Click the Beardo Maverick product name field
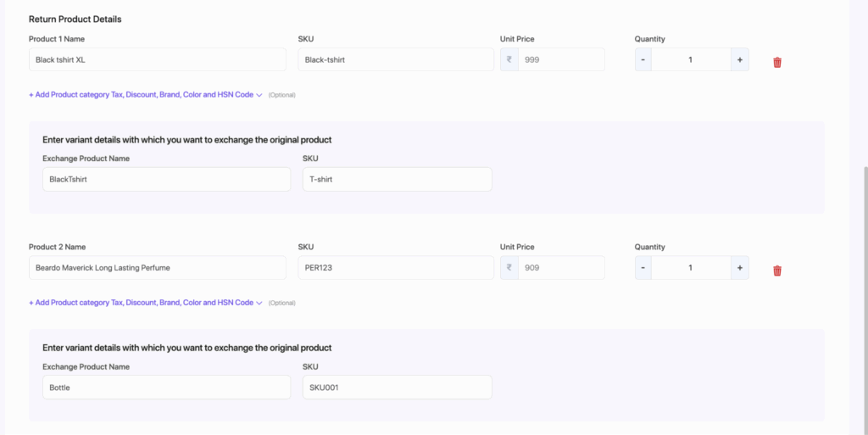The width and height of the screenshot is (868, 435). tap(157, 268)
